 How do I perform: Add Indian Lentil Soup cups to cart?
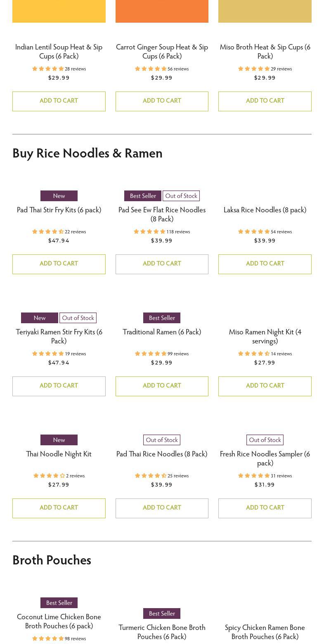pos(59,101)
